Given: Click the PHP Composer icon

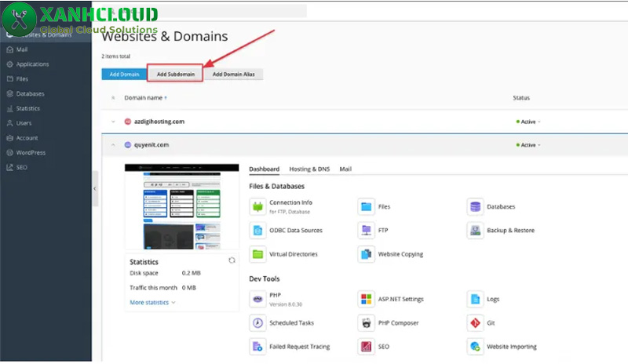Looking at the screenshot, I should pos(366,323).
